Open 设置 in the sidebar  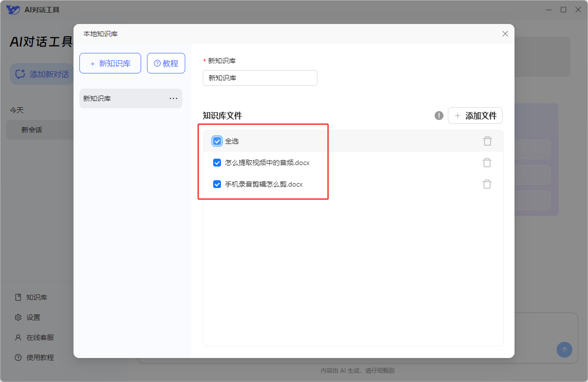[28, 317]
